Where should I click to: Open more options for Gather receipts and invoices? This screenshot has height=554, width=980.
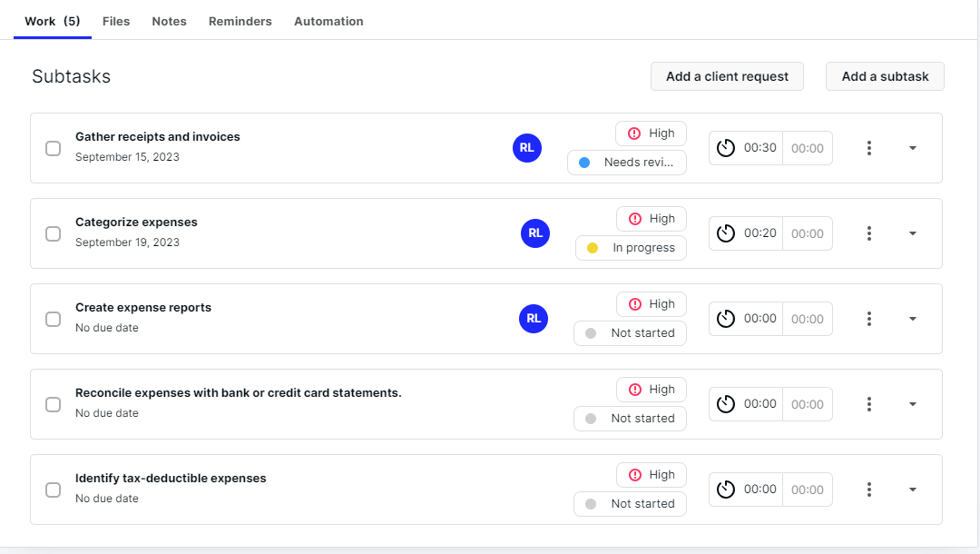coord(868,148)
